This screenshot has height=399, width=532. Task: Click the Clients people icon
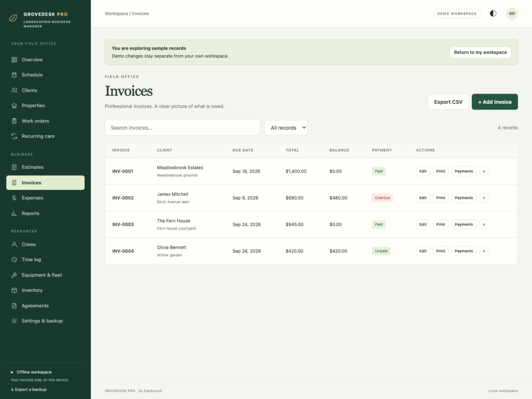pyautogui.click(x=14, y=90)
